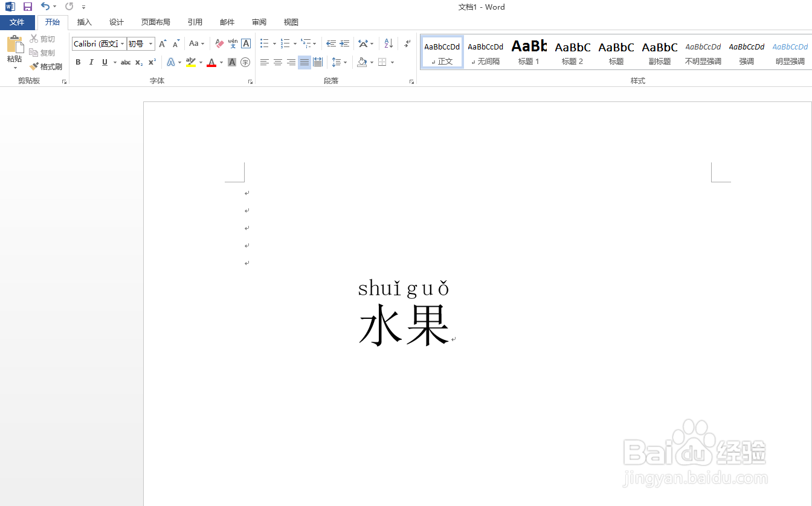Expand the numbering list dropdown arrow

(x=295, y=43)
